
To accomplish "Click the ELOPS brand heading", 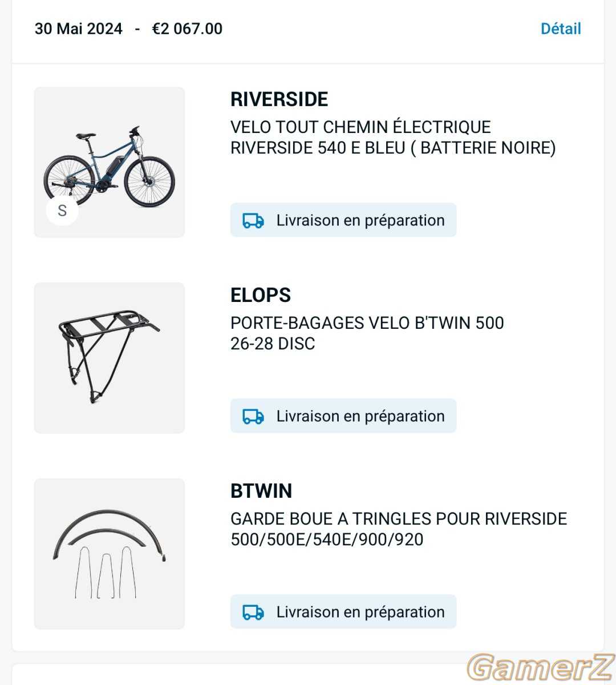I will [x=261, y=295].
